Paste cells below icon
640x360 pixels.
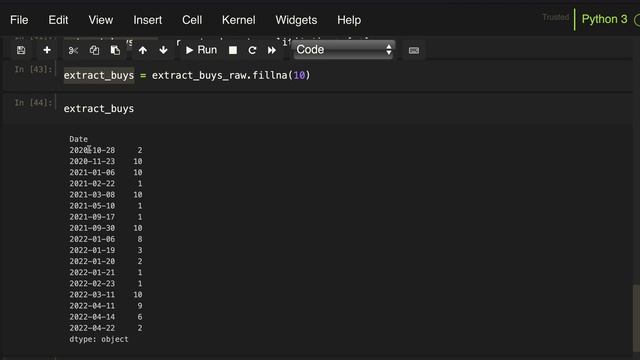(116, 50)
